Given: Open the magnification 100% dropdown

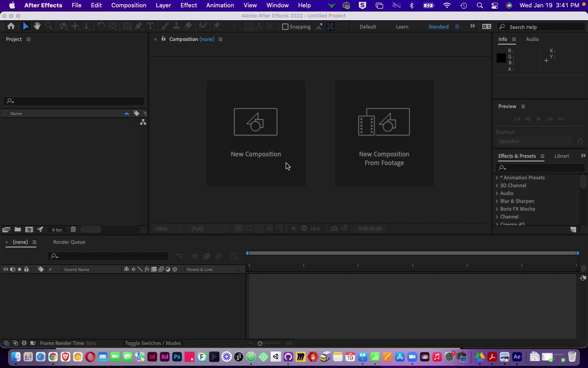Looking at the screenshot, I should (168, 229).
